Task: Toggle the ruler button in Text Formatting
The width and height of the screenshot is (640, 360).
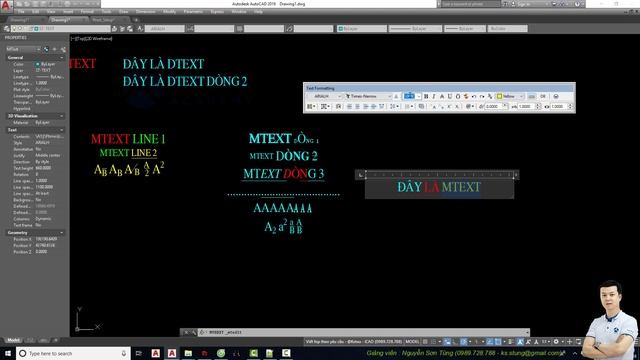Action: click(x=531, y=96)
